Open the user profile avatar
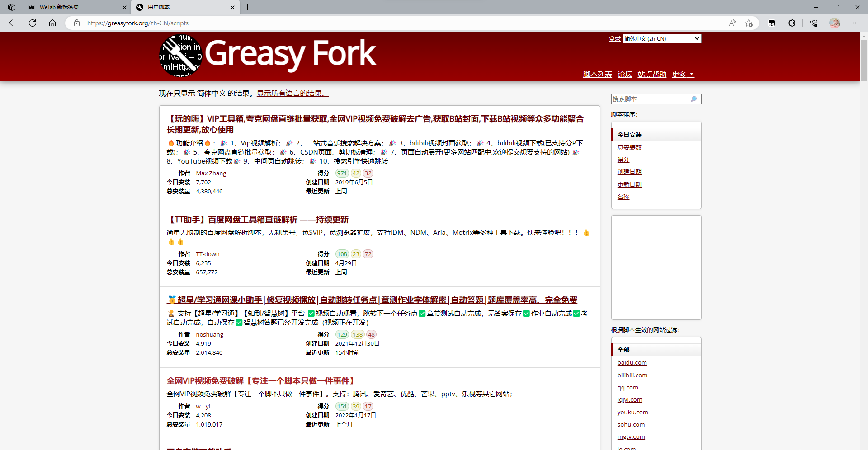 point(835,23)
